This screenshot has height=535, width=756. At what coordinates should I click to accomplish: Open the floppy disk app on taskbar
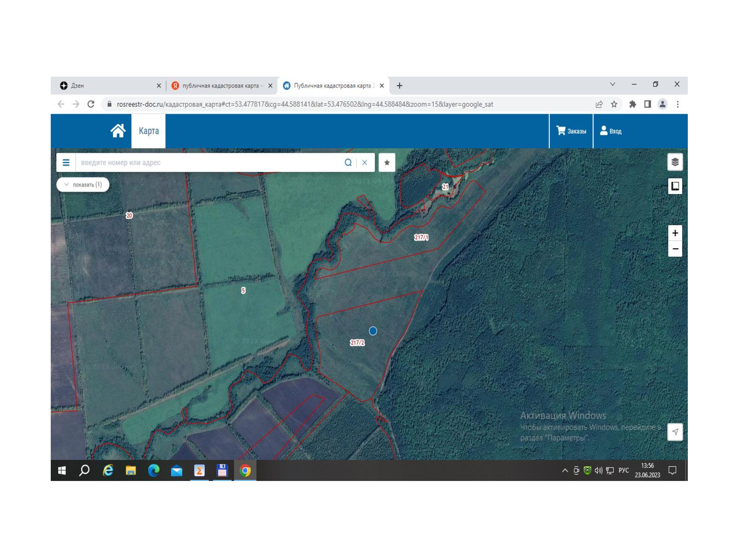click(x=222, y=471)
